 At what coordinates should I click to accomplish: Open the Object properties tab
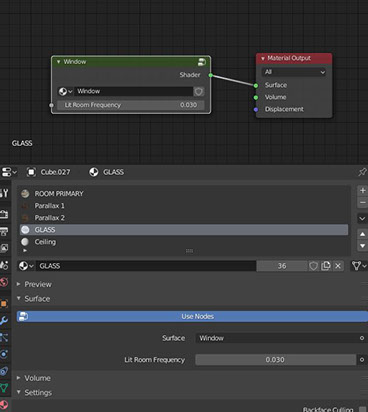4,303
